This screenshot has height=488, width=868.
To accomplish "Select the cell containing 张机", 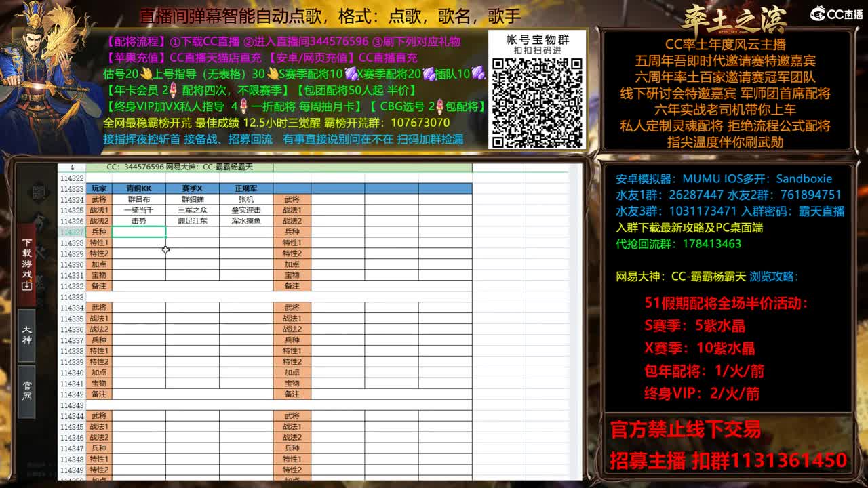I will [x=246, y=199].
